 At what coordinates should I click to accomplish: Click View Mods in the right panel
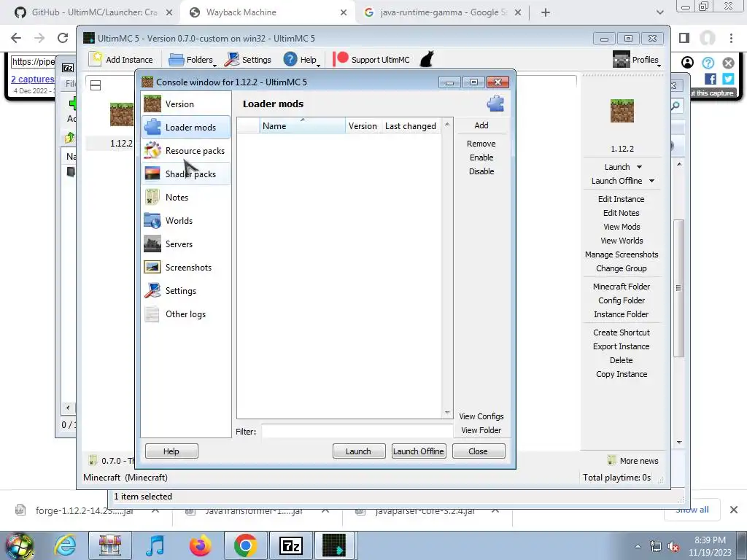click(x=622, y=227)
